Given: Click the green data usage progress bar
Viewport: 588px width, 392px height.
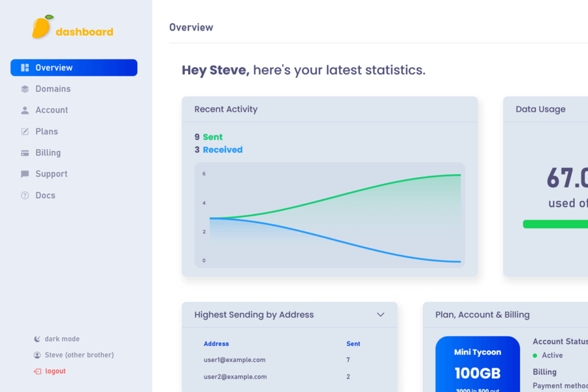Looking at the screenshot, I should click(555, 224).
